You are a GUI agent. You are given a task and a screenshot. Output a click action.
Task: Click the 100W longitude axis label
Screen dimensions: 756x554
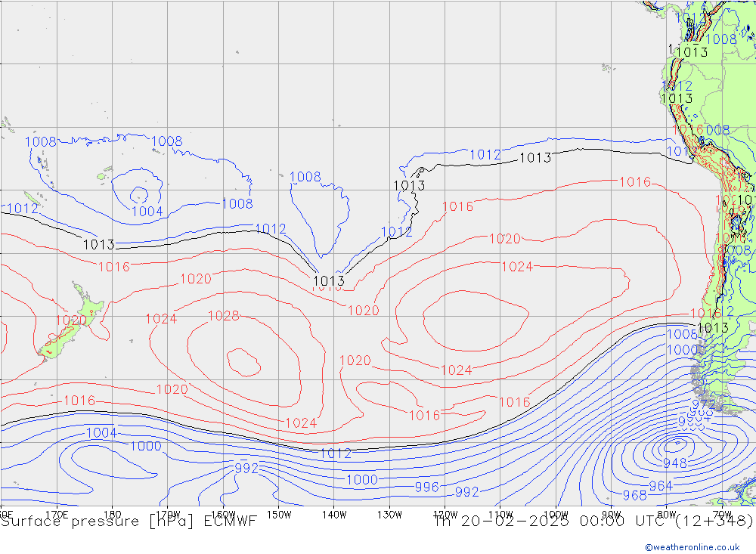[x=556, y=514]
